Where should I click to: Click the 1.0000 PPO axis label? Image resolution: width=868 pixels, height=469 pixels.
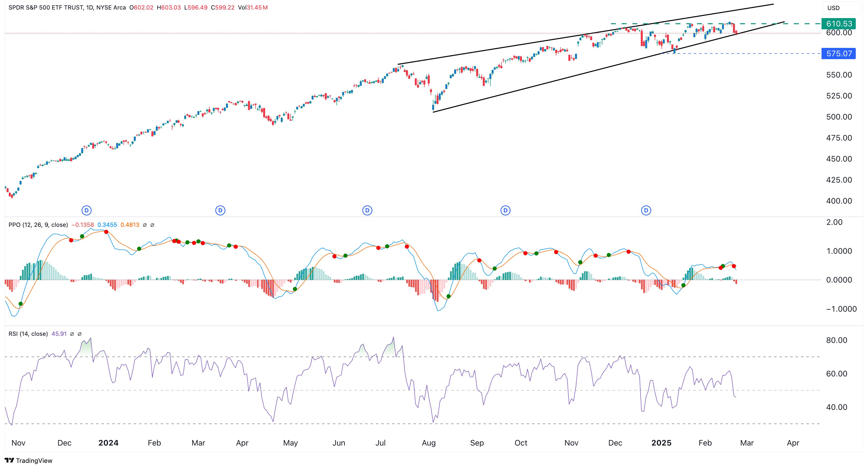pos(839,251)
